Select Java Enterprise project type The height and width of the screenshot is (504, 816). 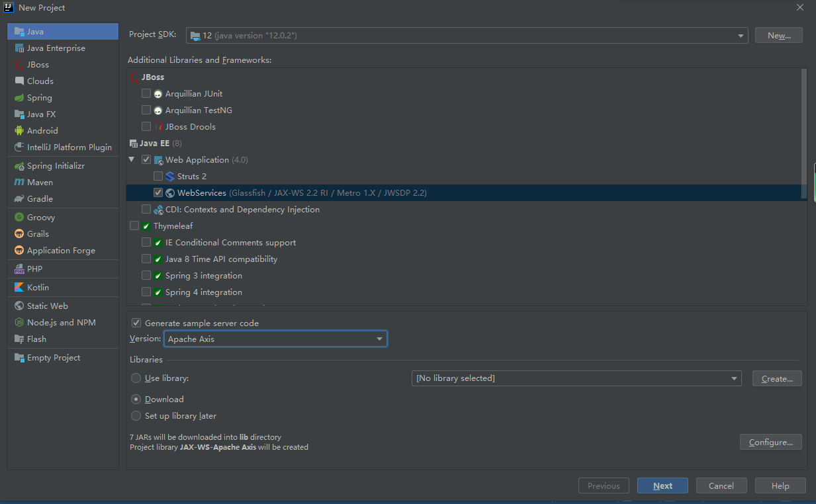(x=63, y=48)
